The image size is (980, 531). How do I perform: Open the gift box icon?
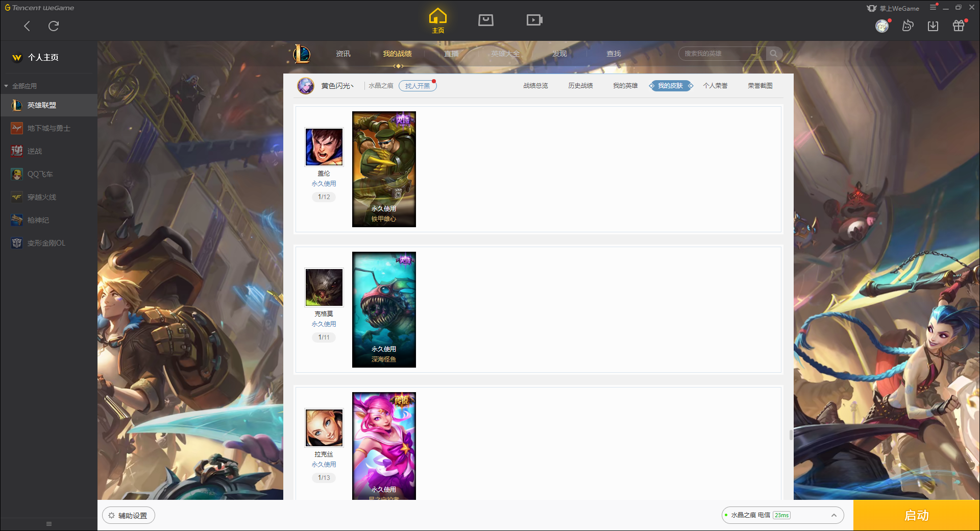959,26
